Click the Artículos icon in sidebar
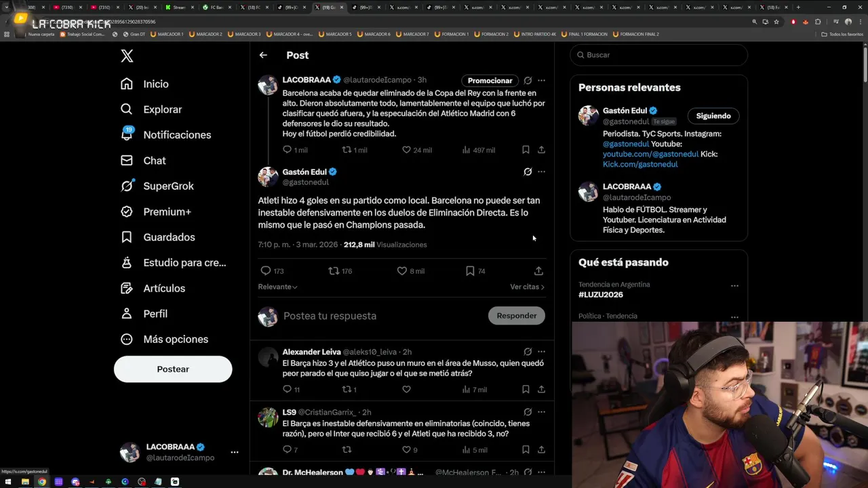Viewport: 868px width, 488px height. point(127,288)
